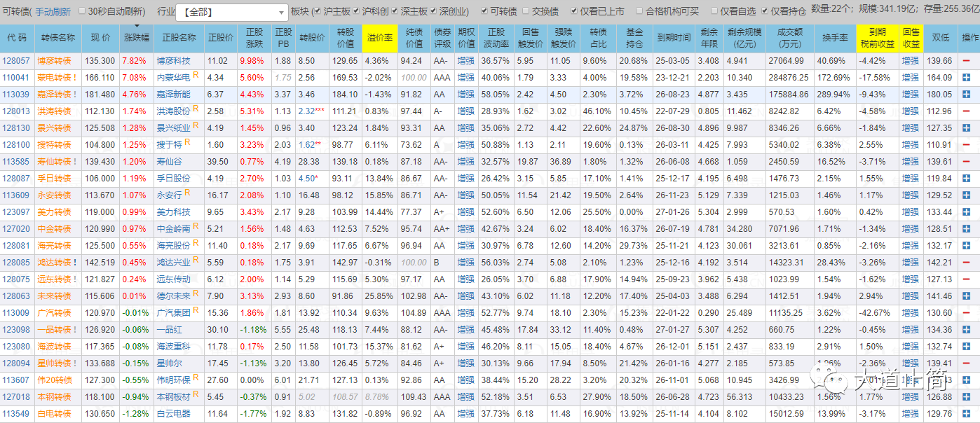Sort by the yellow 溢价率 column header
The image size is (980, 423).
[x=379, y=38]
